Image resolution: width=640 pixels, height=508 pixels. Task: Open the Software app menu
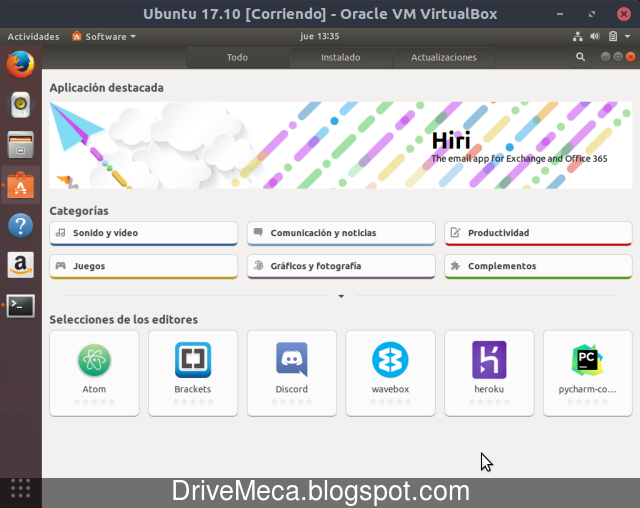click(104, 36)
